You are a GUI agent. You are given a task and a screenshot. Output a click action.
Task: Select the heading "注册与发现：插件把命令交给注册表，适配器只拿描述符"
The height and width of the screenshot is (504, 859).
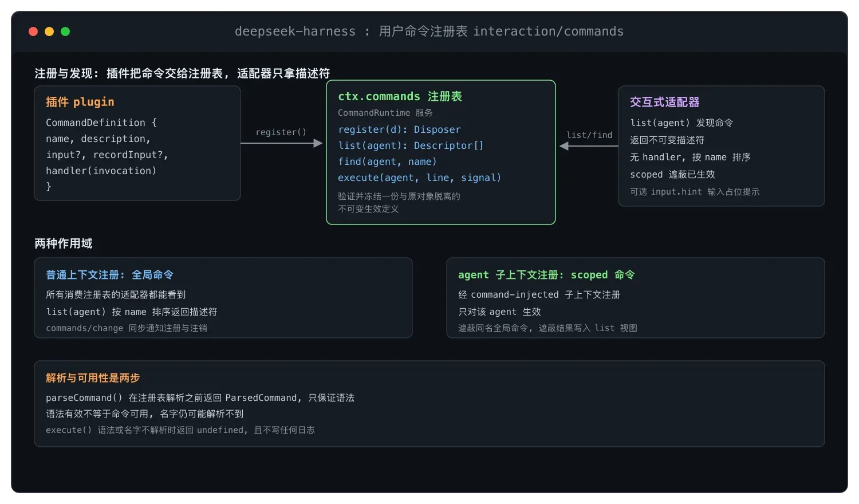pos(182,73)
